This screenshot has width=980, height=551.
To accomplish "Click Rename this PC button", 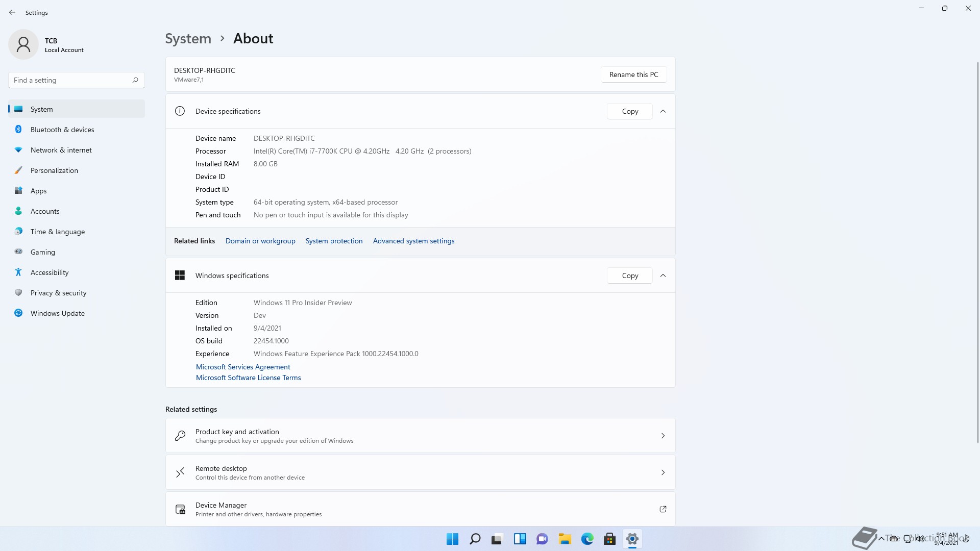I will click(x=633, y=74).
